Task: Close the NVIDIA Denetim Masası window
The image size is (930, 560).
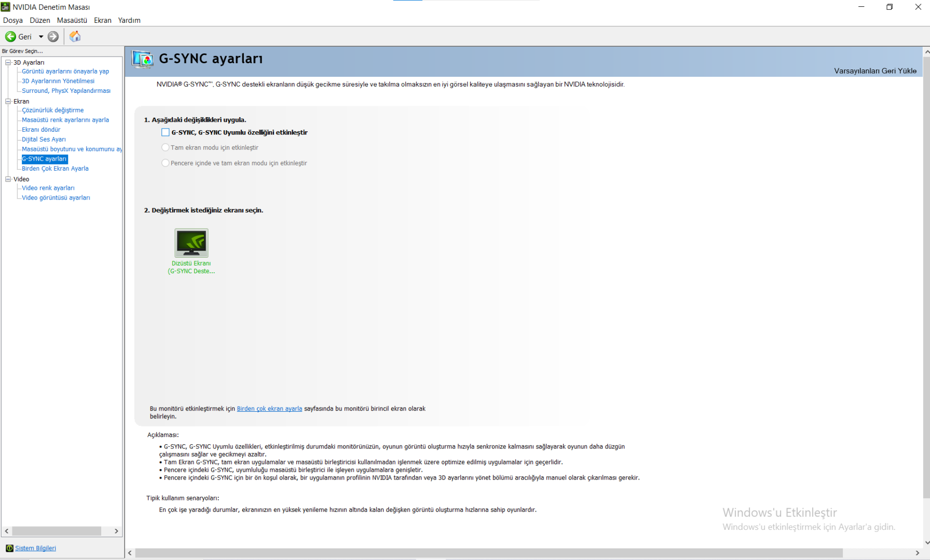Action: [918, 7]
